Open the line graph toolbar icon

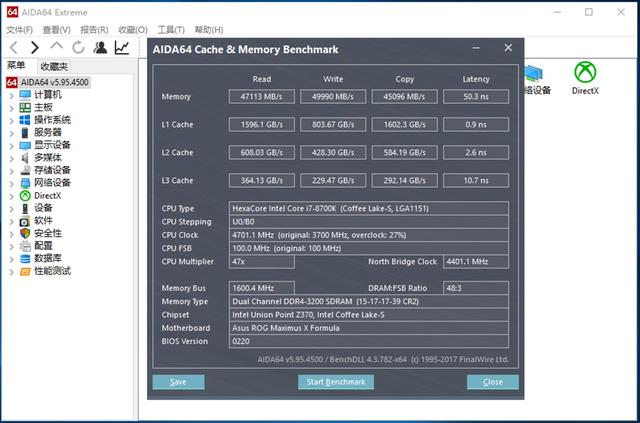pyautogui.click(x=122, y=48)
